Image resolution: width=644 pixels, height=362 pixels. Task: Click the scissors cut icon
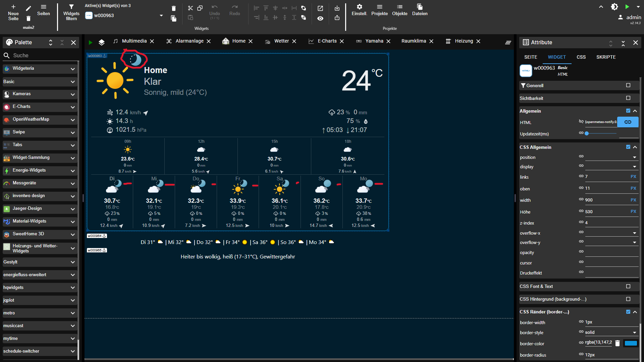click(x=191, y=8)
